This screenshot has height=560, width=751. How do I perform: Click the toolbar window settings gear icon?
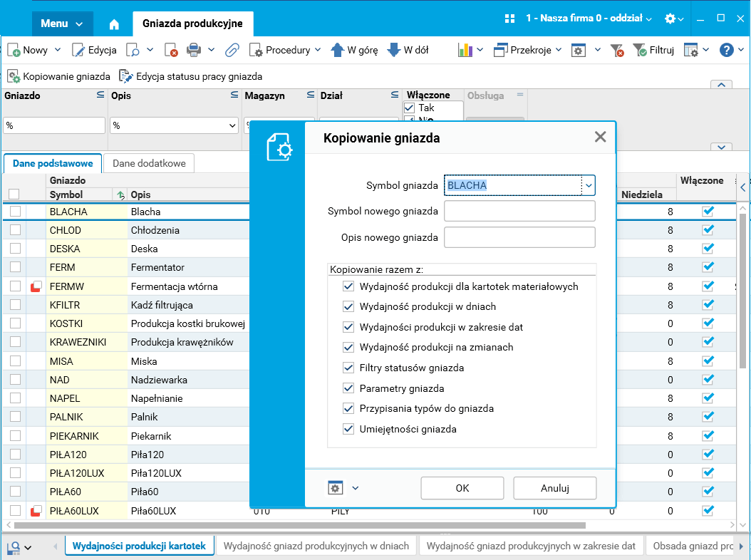click(x=579, y=50)
